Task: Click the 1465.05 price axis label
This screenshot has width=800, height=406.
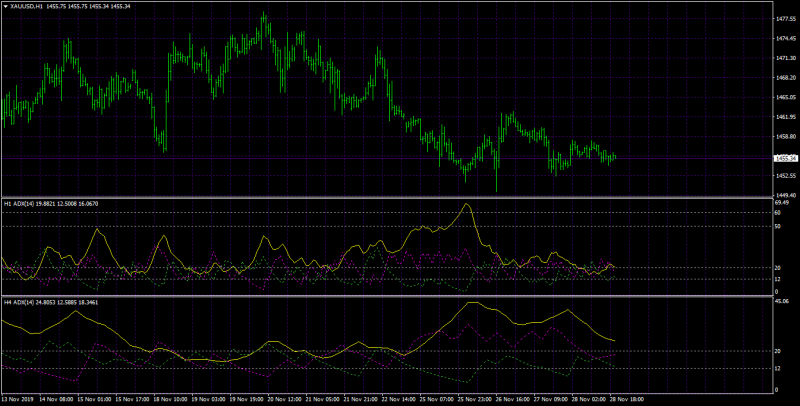Action: click(786, 97)
